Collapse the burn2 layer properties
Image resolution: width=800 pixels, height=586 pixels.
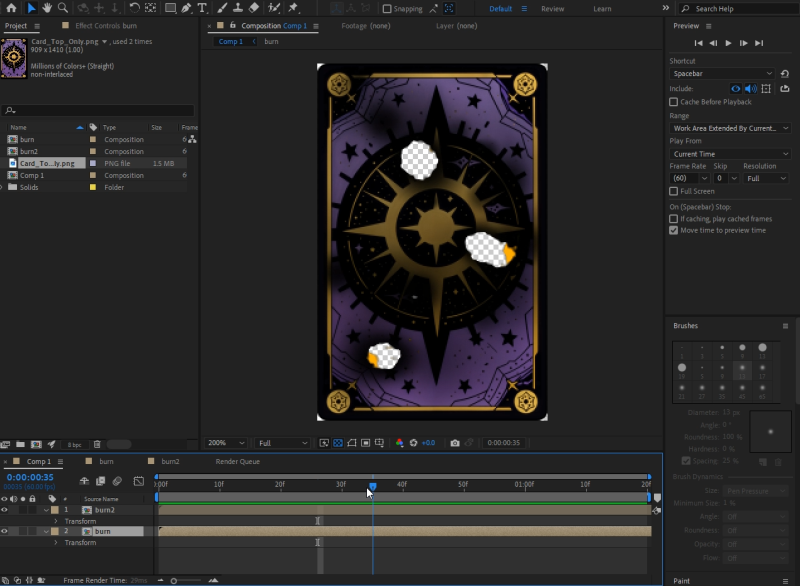[46, 510]
